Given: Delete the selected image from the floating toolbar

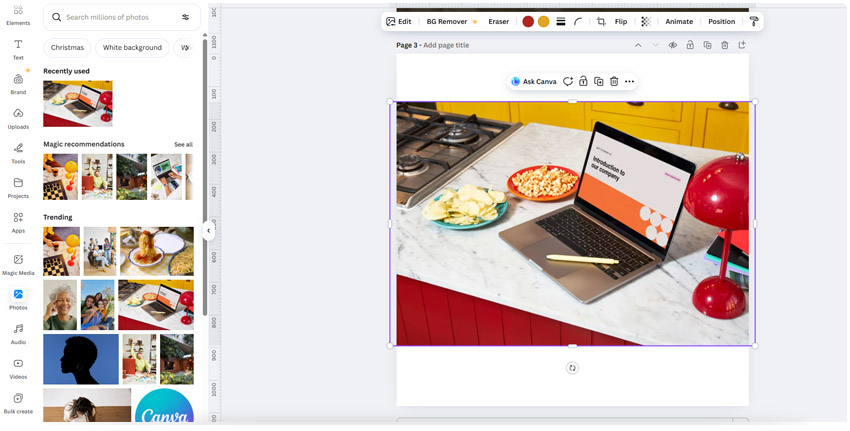Looking at the screenshot, I should coord(614,82).
